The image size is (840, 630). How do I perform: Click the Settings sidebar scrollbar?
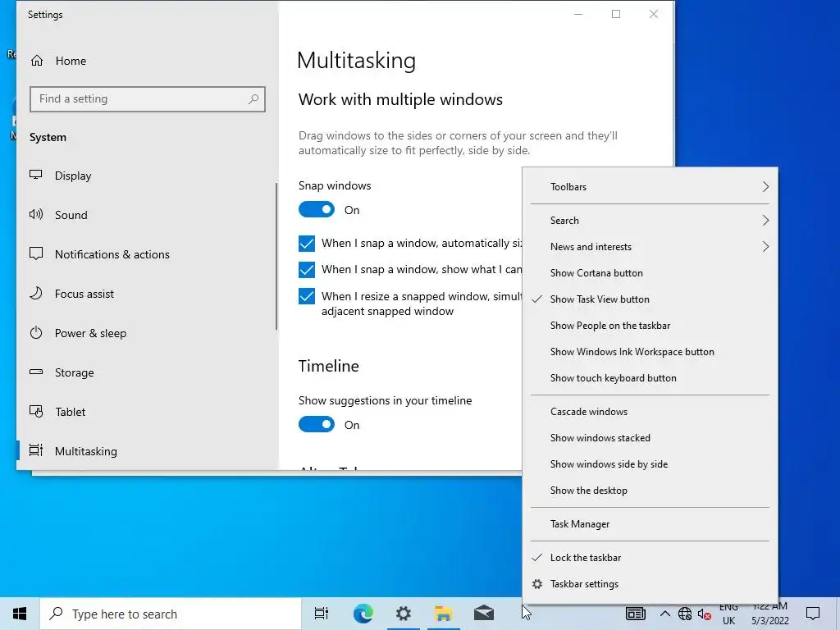tap(276, 257)
